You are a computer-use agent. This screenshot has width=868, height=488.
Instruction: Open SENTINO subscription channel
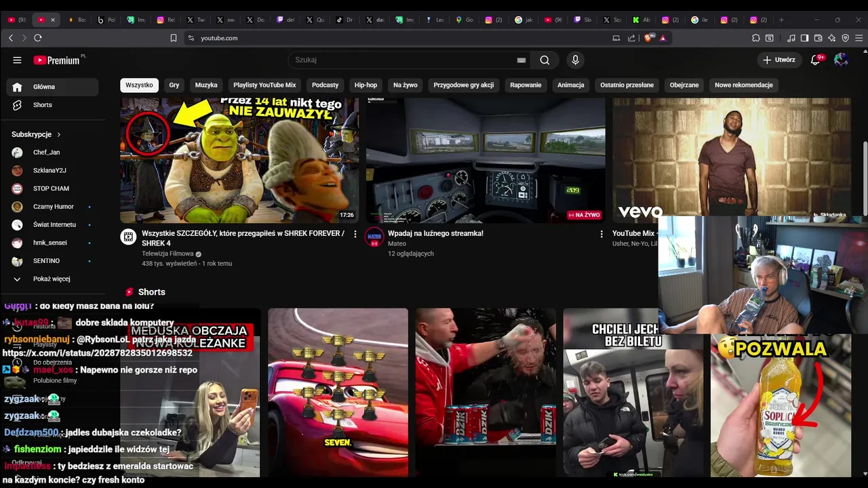point(52,261)
